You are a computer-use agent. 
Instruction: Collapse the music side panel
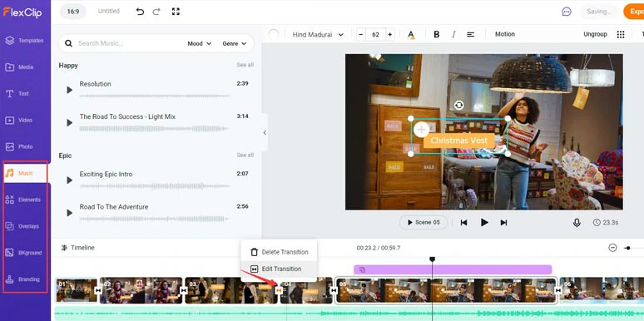(265, 132)
